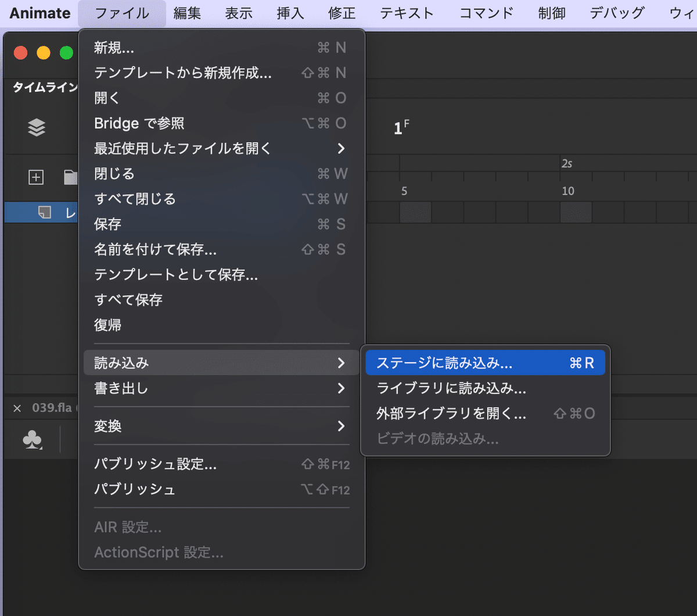Choose 開く menu item
Screen dimensions: 697x616
221,98
